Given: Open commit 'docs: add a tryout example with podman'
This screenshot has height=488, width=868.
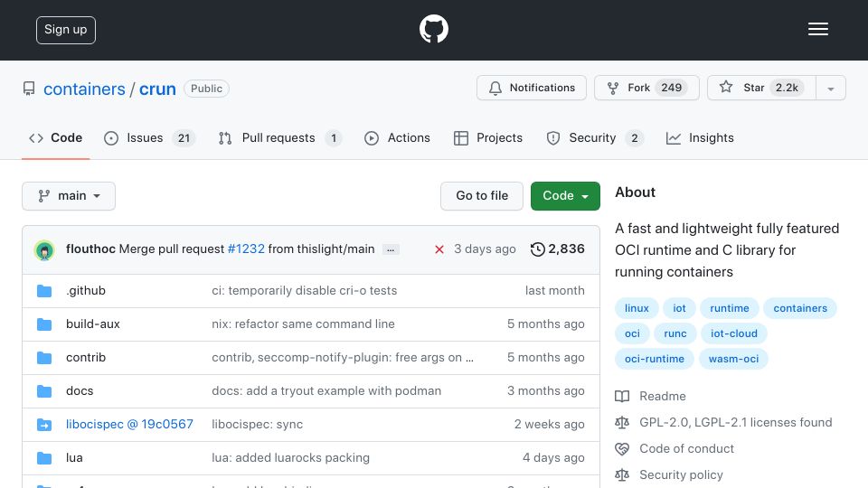Looking at the screenshot, I should click(x=326, y=391).
